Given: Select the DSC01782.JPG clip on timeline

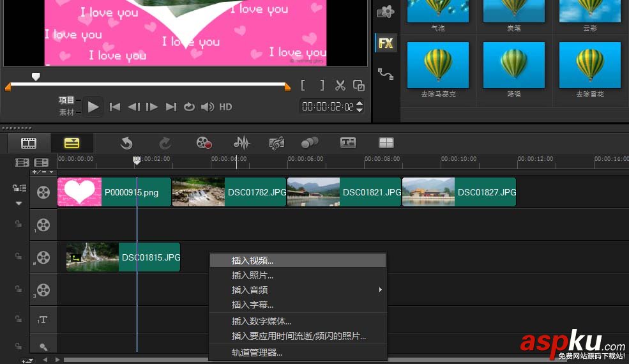Looking at the screenshot, I should pos(229,192).
